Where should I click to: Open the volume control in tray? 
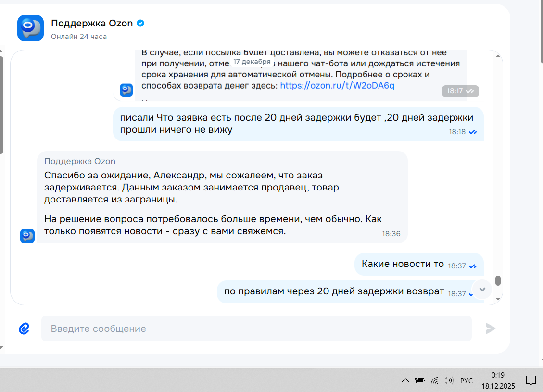pos(448,380)
